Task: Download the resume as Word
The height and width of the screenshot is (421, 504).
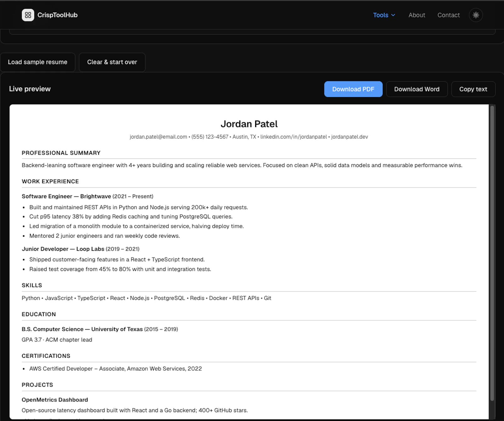Action: pos(417,89)
